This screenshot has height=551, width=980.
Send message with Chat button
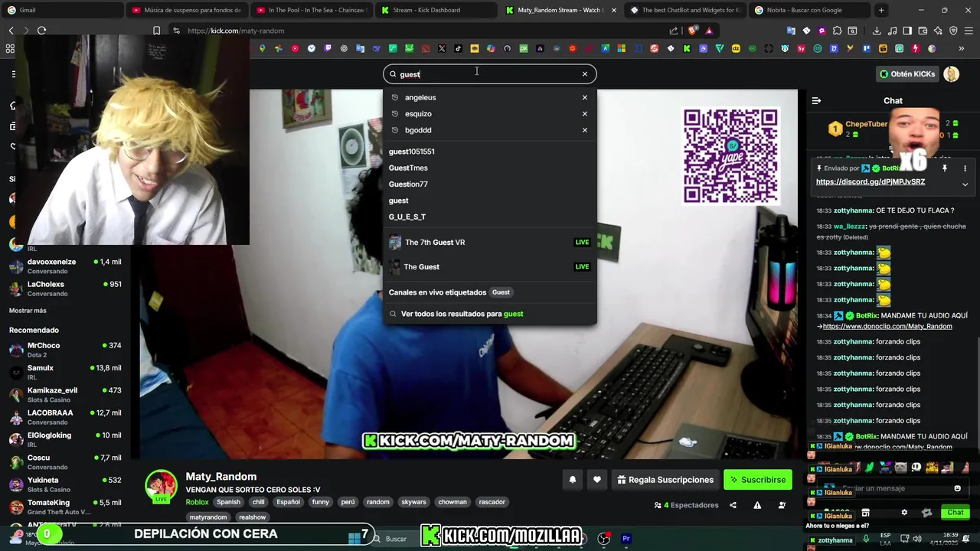[x=955, y=513]
